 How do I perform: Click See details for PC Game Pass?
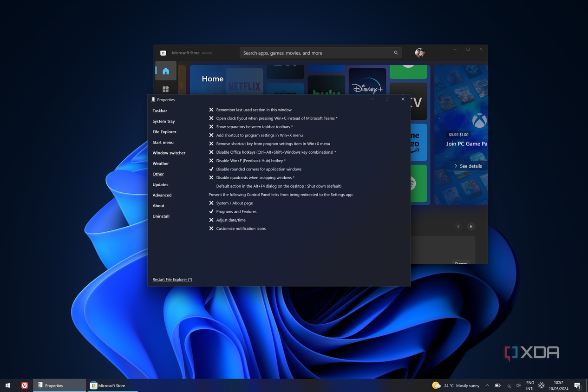(468, 166)
